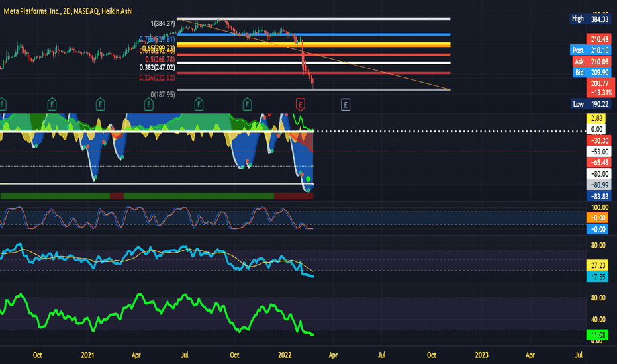This screenshot has height=364, width=617.
Task: Click the thick yellow-orange Fibonacci golden zone line
Action: point(314,45)
